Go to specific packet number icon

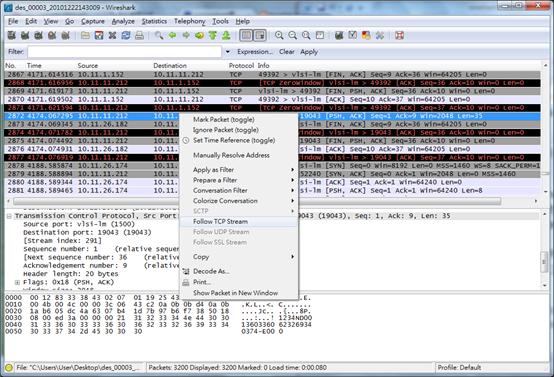[x=199, y=35]
